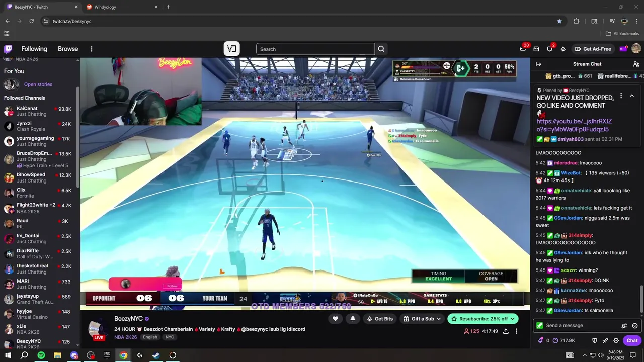Image resolution: width=644 pixels, height=362 pixels.
Task: Open Spotify from the taskbar
Action: [41, 355]
